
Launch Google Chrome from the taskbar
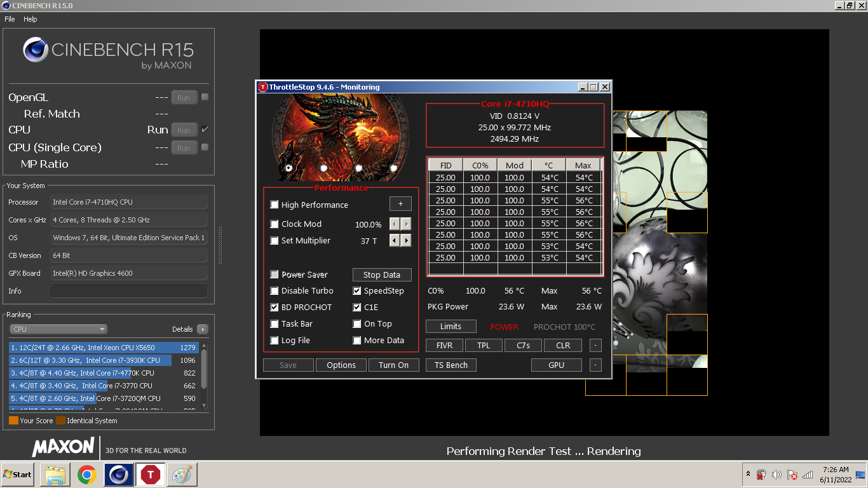pos(87,475)
